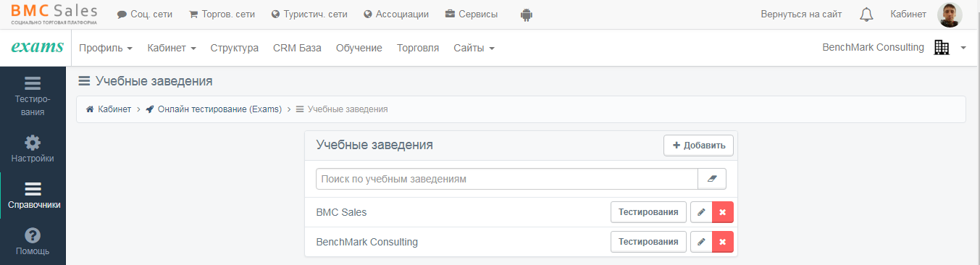
Task: Expand the Сайты dropdown menu
Action: (474, 48)
